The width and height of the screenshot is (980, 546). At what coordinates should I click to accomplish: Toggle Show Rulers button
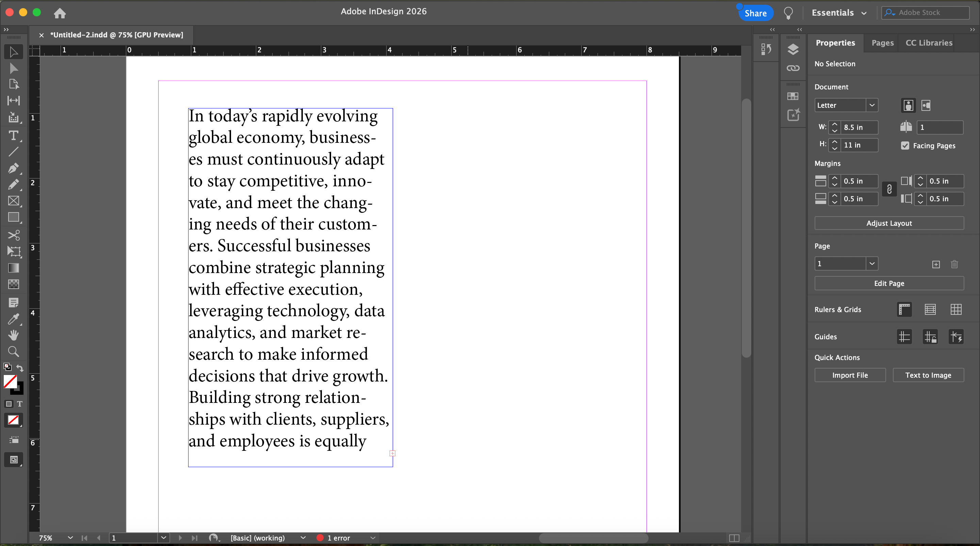click(904, 309)
